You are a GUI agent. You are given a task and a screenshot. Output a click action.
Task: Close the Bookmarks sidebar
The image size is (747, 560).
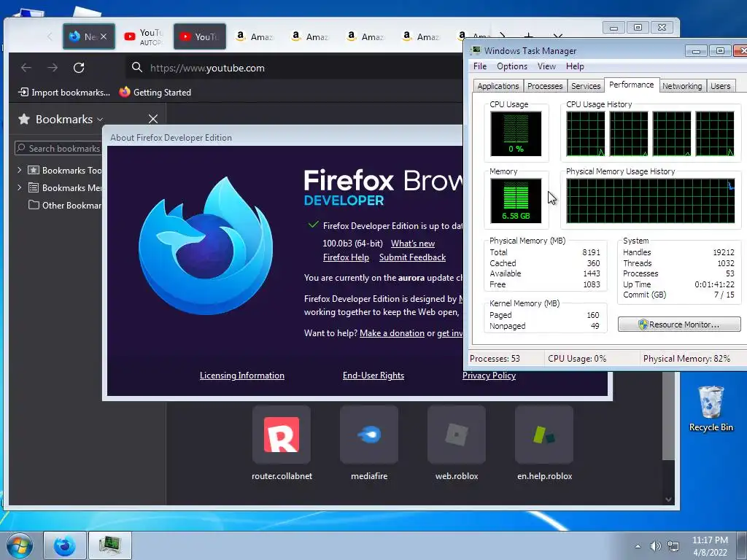(153, 119)
